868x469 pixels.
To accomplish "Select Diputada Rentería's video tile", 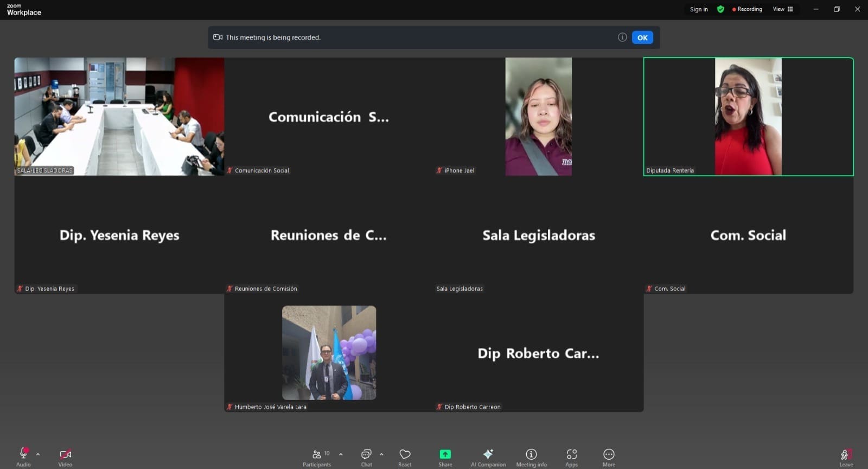I will (748, 117).
